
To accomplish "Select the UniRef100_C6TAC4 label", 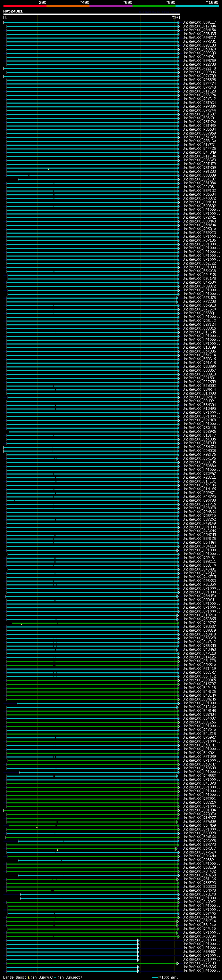I will 199,103.
